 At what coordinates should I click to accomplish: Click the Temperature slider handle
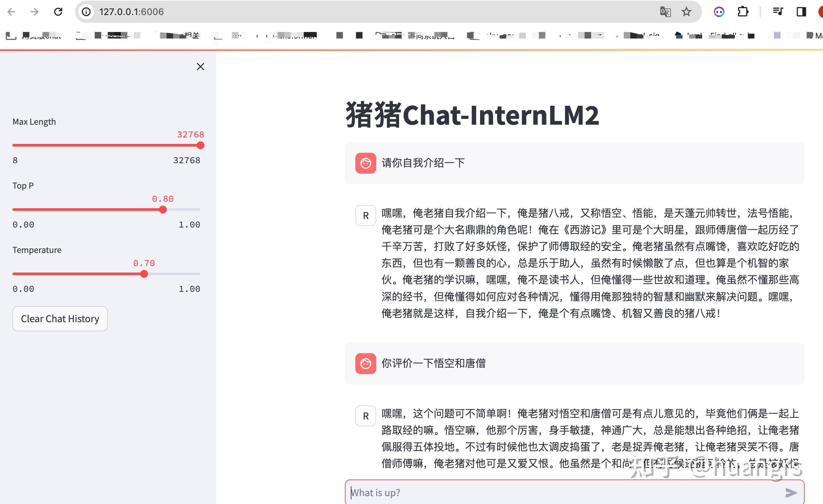point(144,274)
